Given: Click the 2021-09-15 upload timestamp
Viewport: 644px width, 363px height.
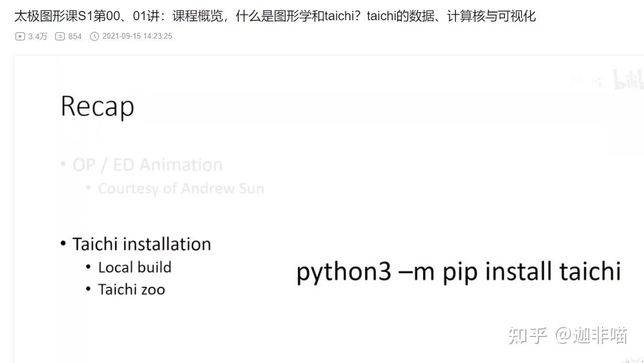Looking at the screenshot, I should [x=137, y=36].
